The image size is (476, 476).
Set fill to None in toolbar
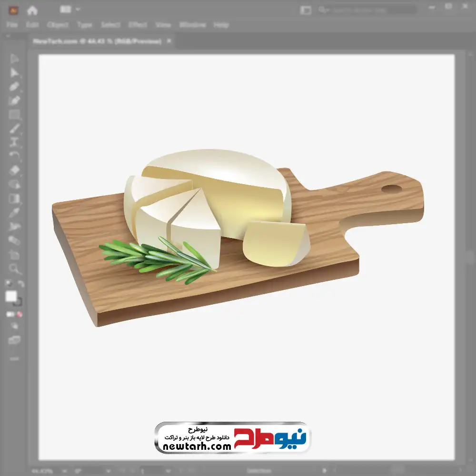(20, 315)
